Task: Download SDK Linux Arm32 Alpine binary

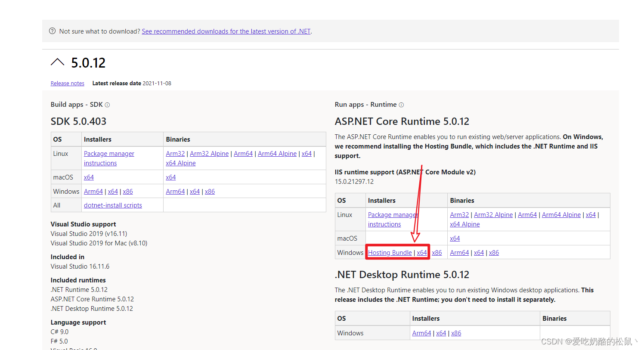Action: pyautogui.click(x=209, y=154)
